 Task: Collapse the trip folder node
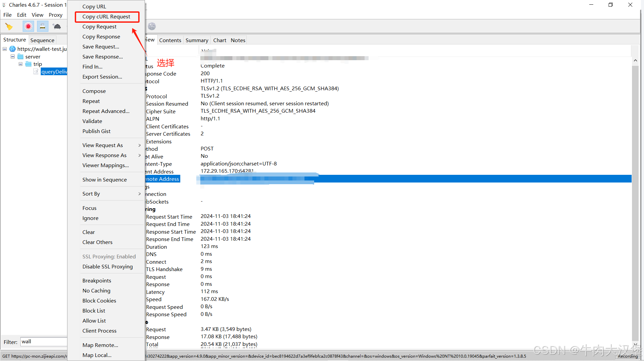click(21, 64)
